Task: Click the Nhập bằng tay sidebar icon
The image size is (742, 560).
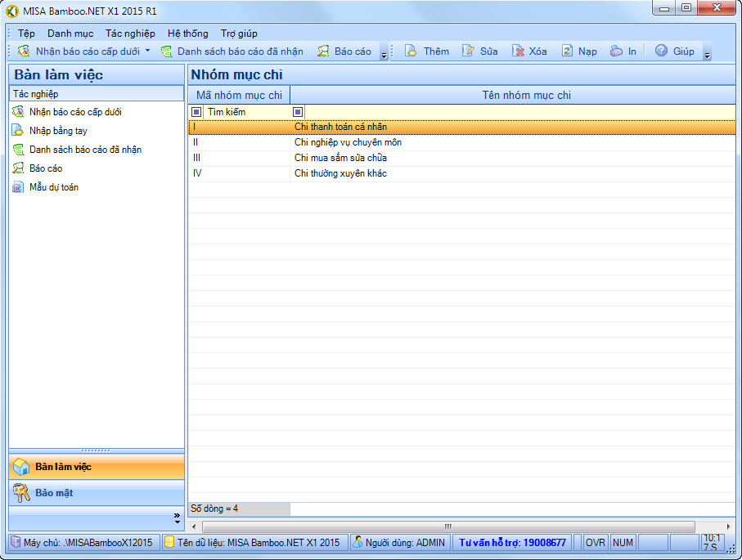Action: click(18, 131)
